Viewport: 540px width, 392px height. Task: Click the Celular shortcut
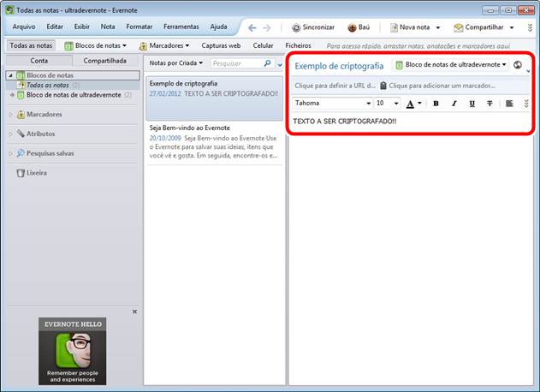click(263, 45)
